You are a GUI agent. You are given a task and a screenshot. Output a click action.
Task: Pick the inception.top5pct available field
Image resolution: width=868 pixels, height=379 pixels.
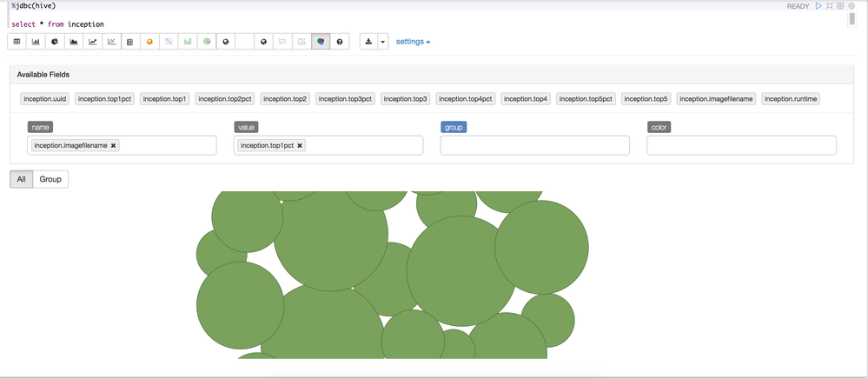click(586, 99)
